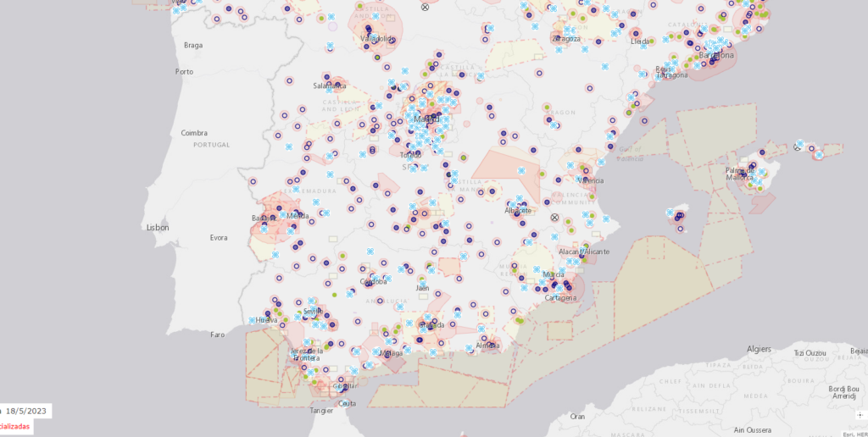Click the Lisbon city label
The height and width of the screenshot is (437, 868).
(x=158, y=228)
